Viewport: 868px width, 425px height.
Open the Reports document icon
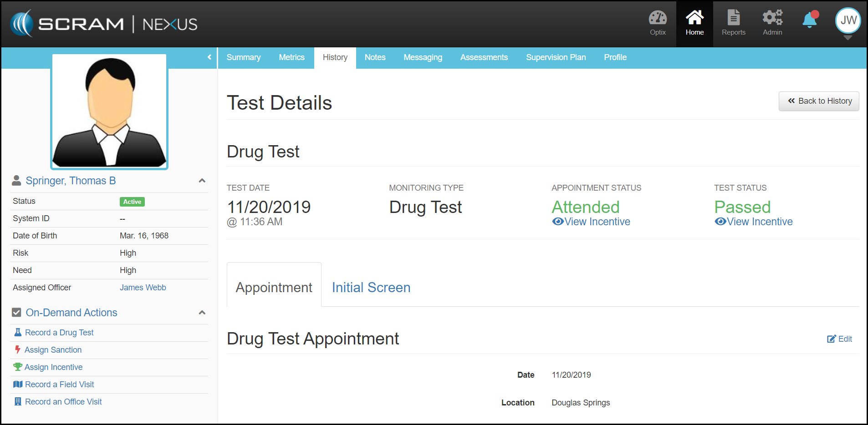pyautogui.click(x=733, y=18)
